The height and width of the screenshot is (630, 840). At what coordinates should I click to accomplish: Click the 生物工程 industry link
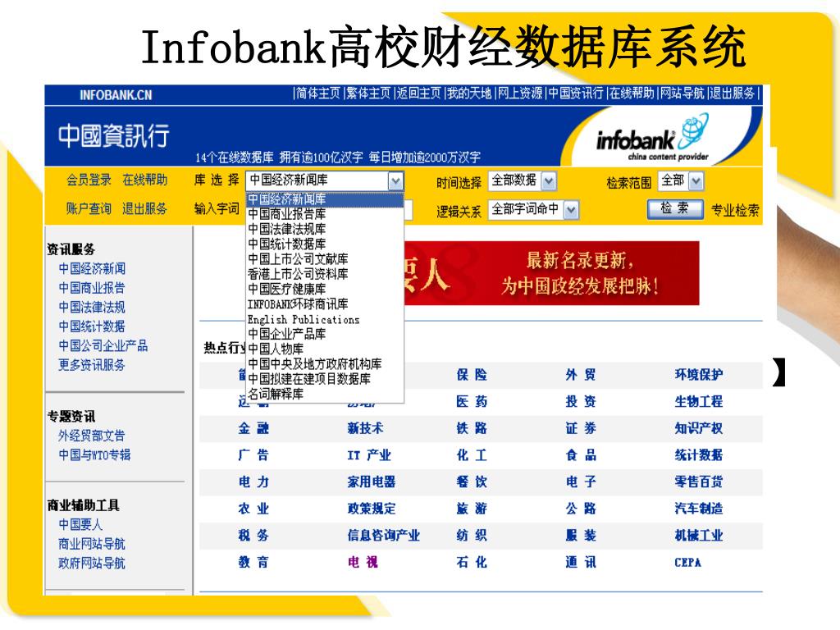click(699, 401)
